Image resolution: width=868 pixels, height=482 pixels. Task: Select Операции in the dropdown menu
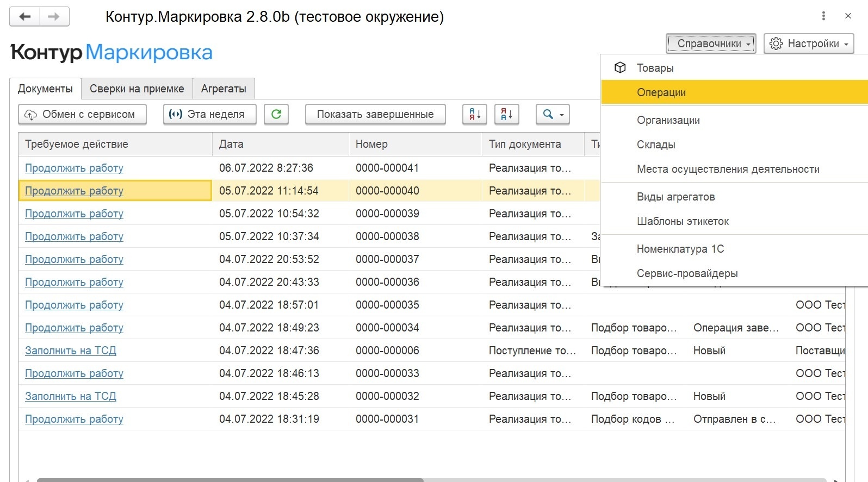(x=735, y=92)
